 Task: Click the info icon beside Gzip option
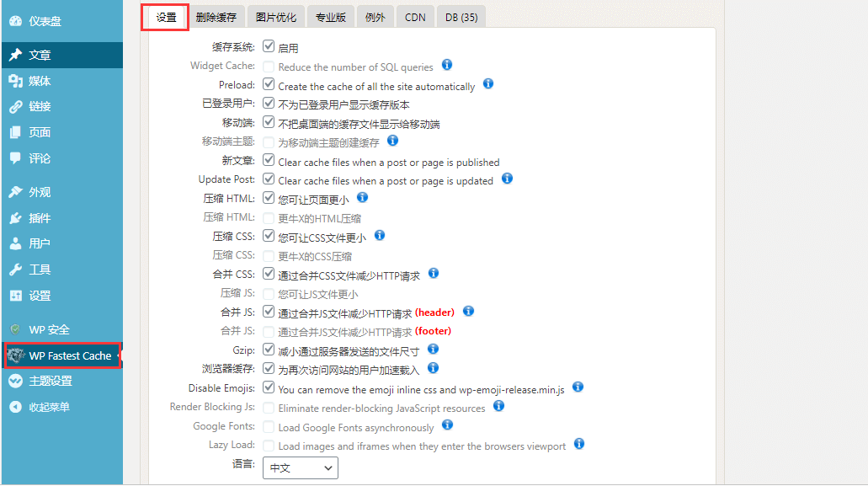(433, 349)
